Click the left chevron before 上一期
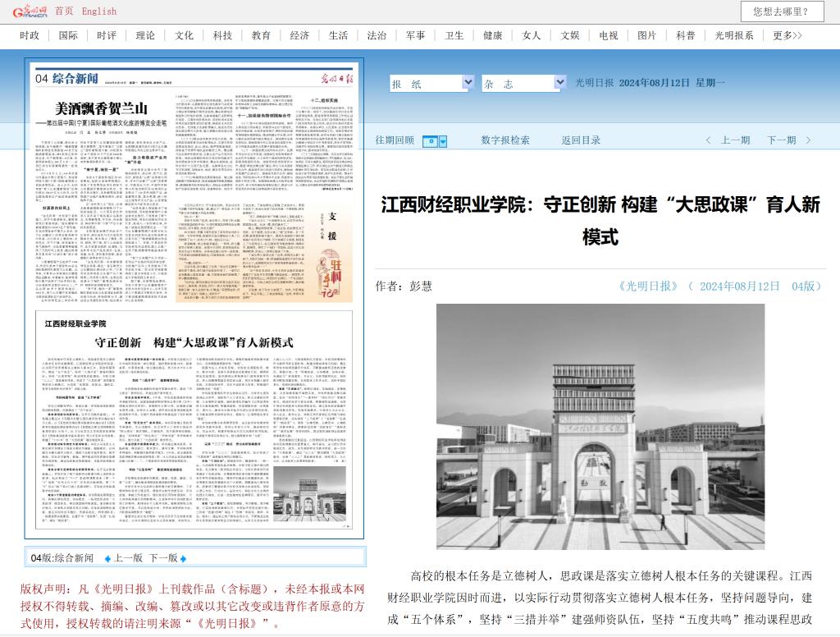840x637 pixels. (x=709, y=140)
